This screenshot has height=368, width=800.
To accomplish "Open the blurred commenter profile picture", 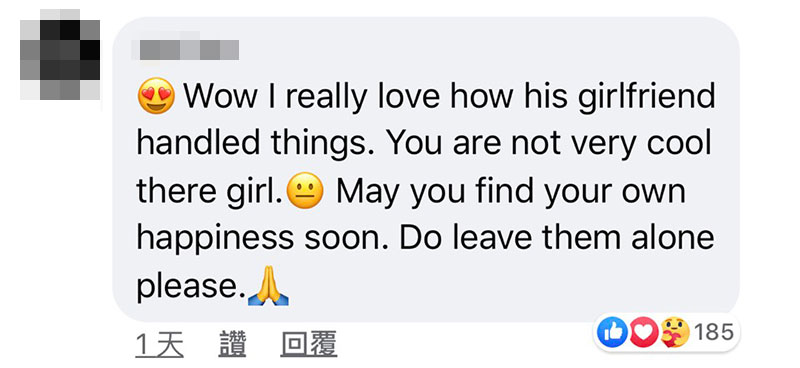I will tap(60, 55).
